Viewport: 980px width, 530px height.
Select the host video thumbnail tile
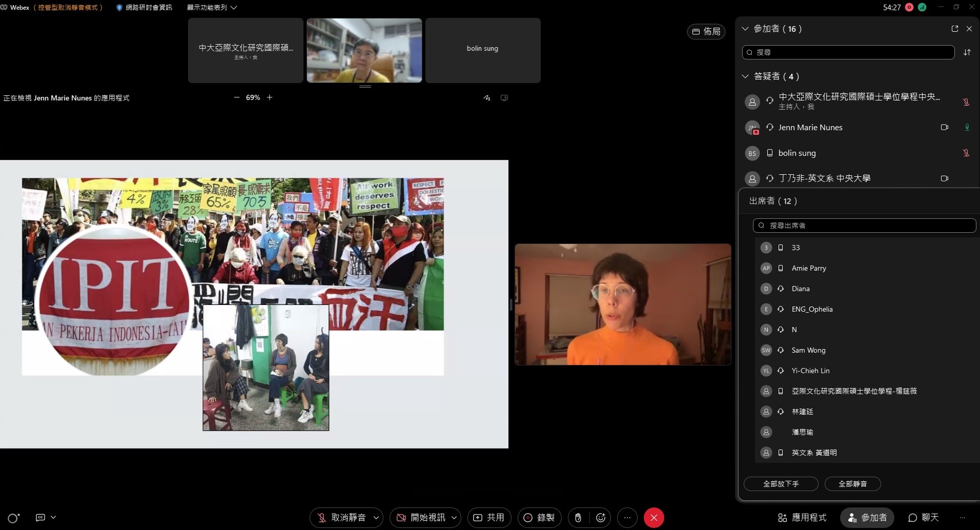tap(364, 50)
